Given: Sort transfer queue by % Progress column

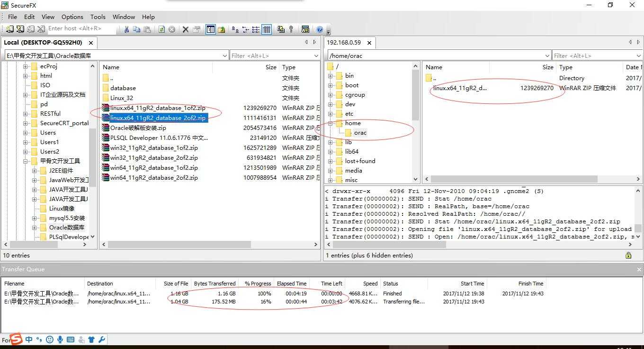Looking at the screenshot, I should 256,284.
